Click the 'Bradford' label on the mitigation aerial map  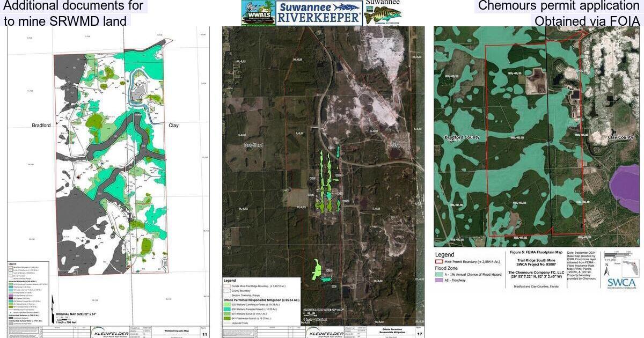(253, 145)
